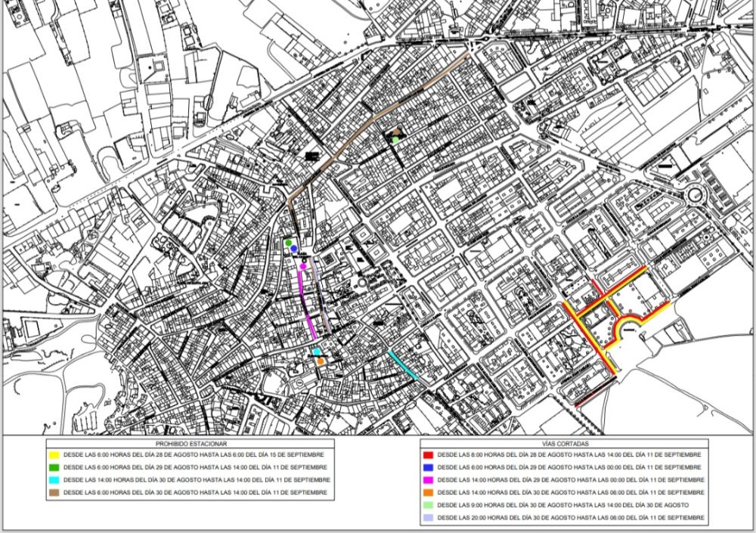Pick the blue swatch in Vías Cortadas legend

(x=429, y=467)
